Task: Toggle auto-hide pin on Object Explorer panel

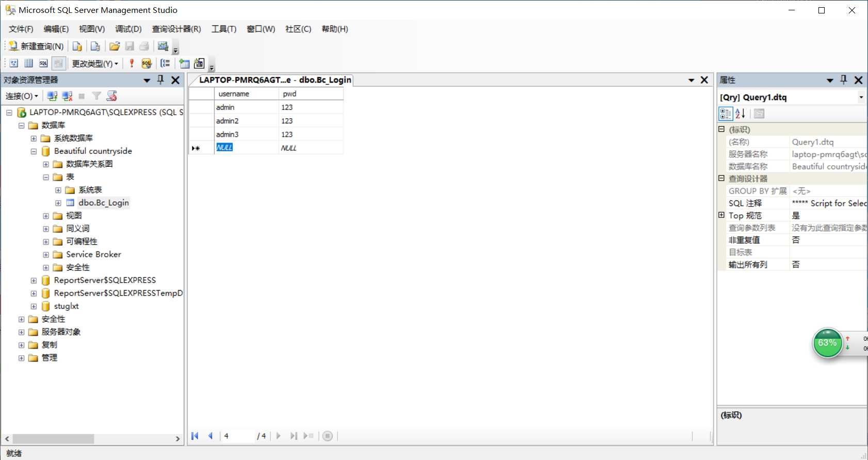Action: [x=160, y=80]
